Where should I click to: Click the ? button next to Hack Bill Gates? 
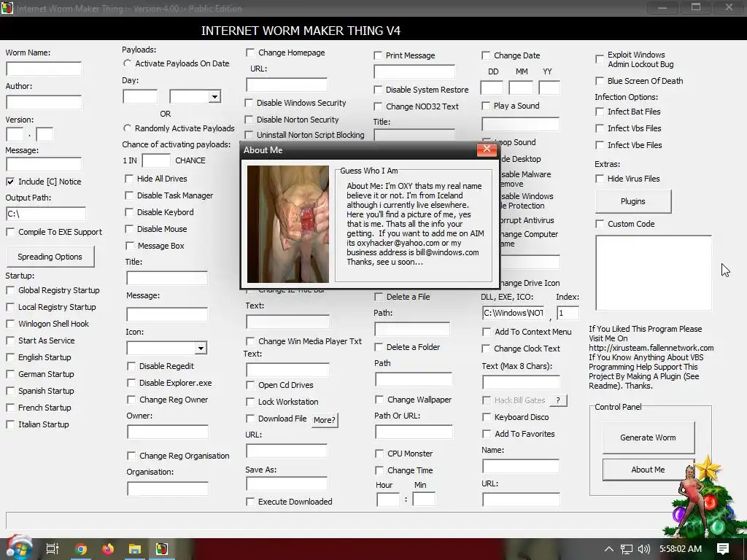pyautogui.click(x=558, y=400)
